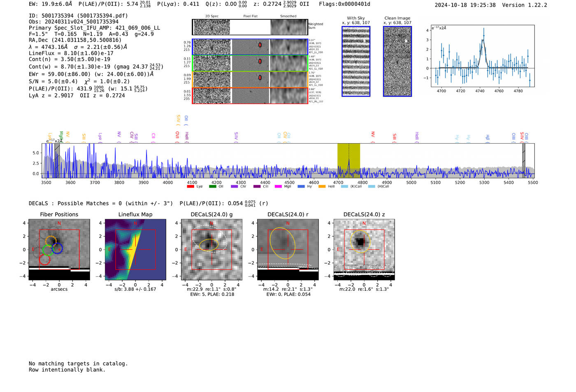The width and height of the screenshot is (576, 392).
Task: Open the Lineflux Map panel
Action: pos(135,250)
